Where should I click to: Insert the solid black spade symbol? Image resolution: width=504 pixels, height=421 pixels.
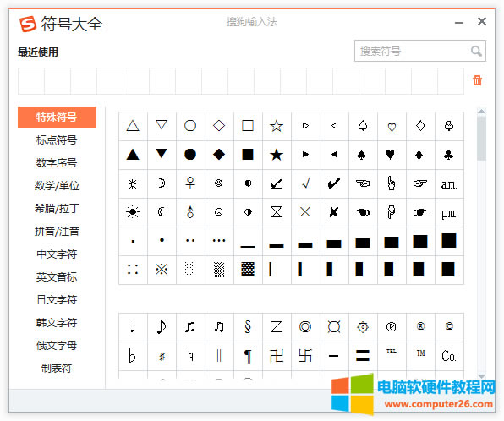coord(363,155)
